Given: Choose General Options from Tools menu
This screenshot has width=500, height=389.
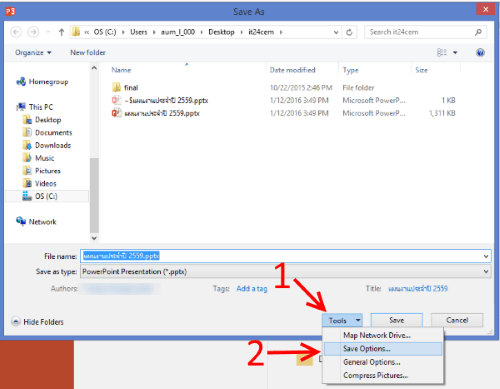Looking at the screenshot, I should pyautogui.click(x=383, y=362).
